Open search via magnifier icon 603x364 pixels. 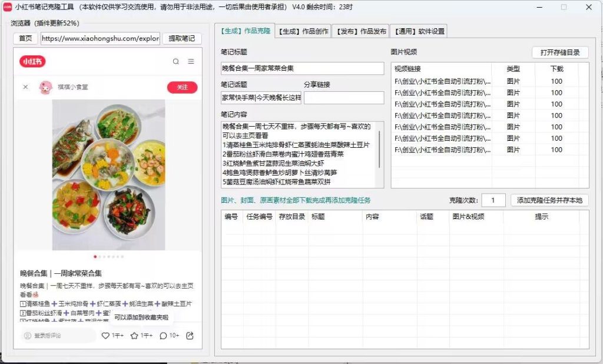click(x=176, y=61)
